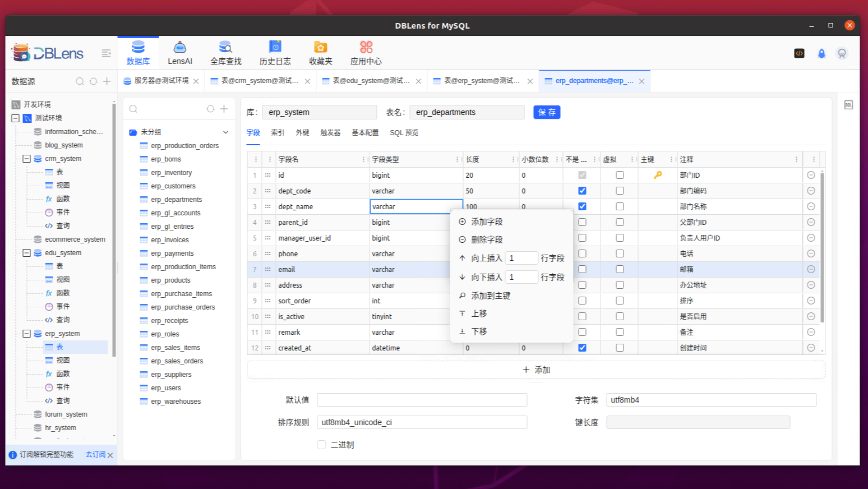Enable the 二进制 binary checkbox

click(321, 444)
